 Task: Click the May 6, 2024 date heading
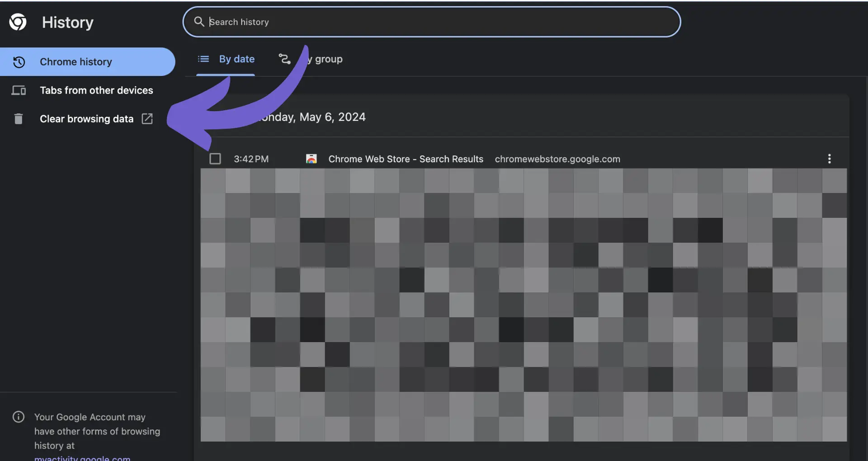313,117
